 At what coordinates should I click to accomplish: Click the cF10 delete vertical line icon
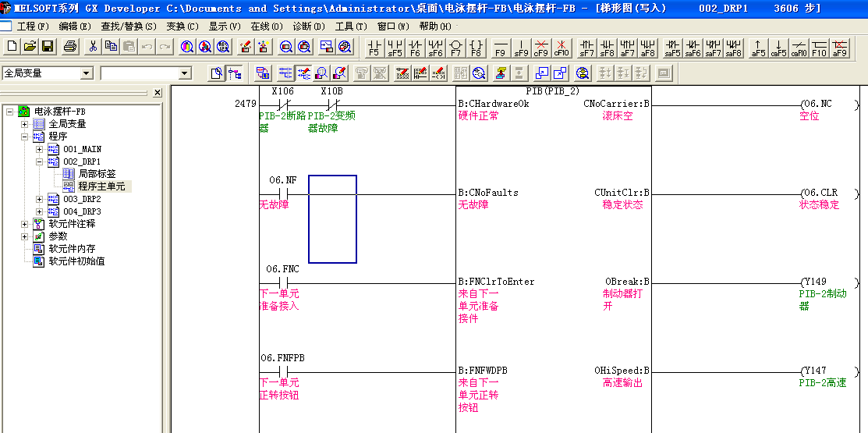point(562,48)
